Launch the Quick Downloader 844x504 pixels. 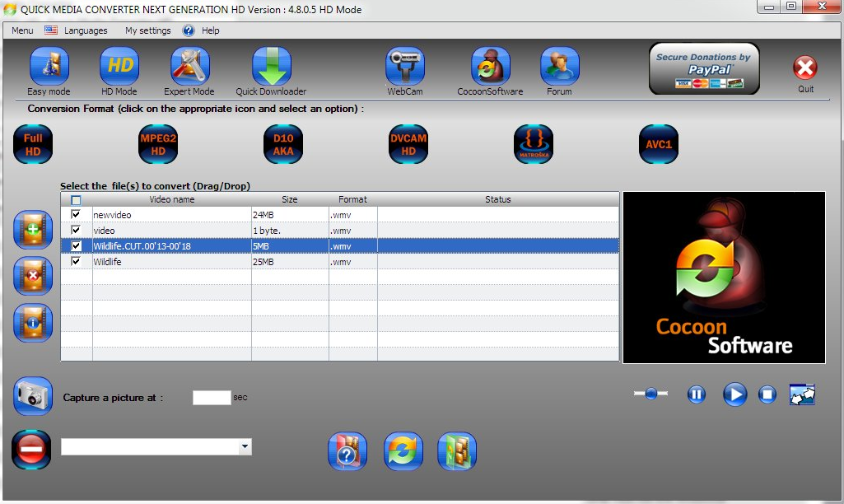pos(272,66)
